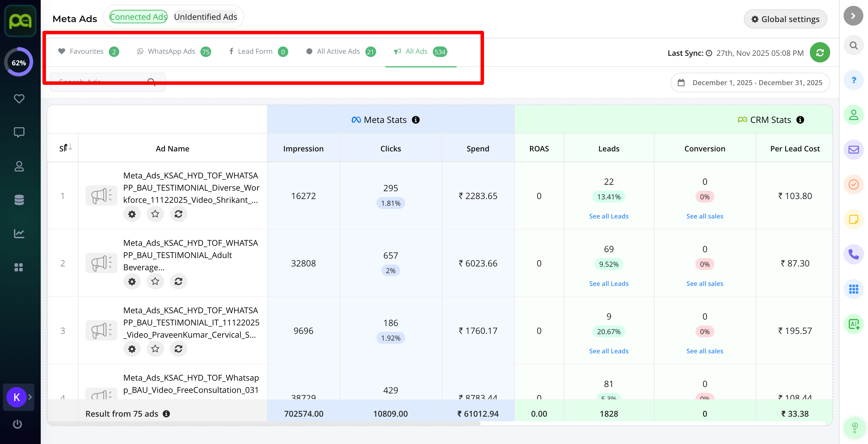Star the second ad as favourite

[155, 281]
